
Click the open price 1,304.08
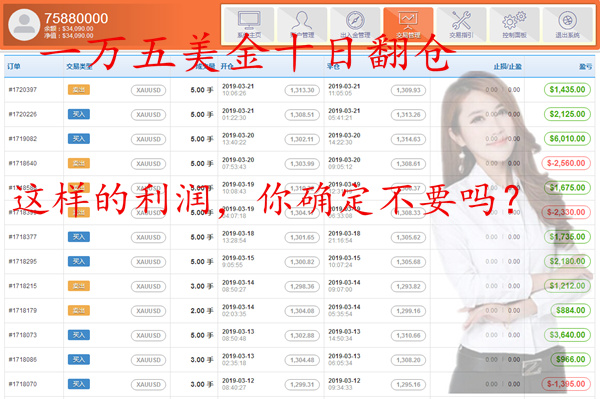pyautogui.click(x=302, y=311)
